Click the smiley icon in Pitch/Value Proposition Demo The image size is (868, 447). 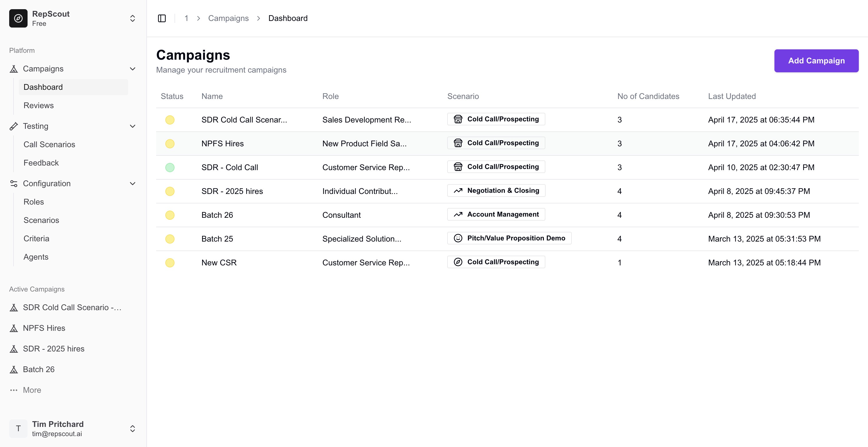point(458,238)
